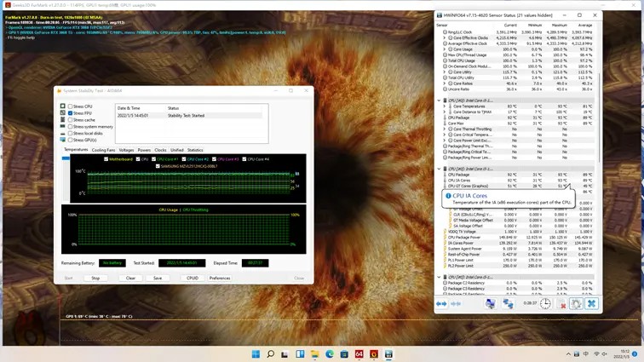Expand the Core Temperatures row
The image size is (644, 362).
pyautogui.click(x=444, y=106)
